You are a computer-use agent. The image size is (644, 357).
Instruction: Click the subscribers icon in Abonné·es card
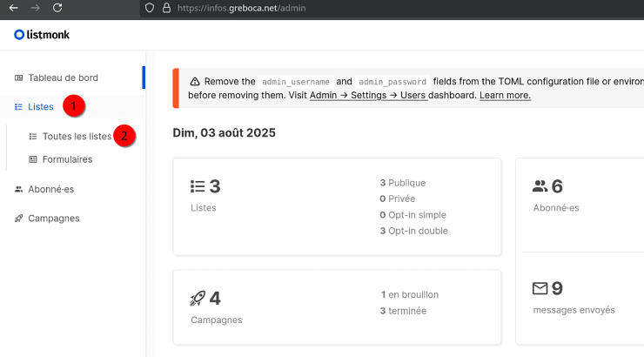[540, 186]
